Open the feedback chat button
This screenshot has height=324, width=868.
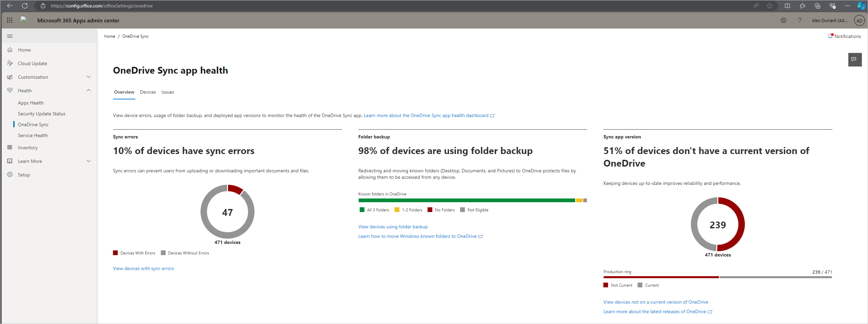click(855, 60)
